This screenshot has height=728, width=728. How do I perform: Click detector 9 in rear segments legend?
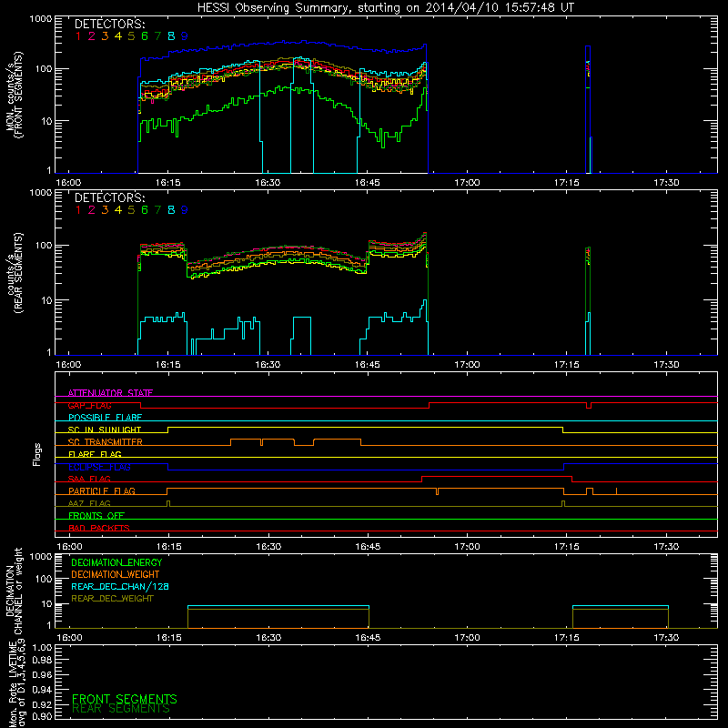tap(185, 210)
